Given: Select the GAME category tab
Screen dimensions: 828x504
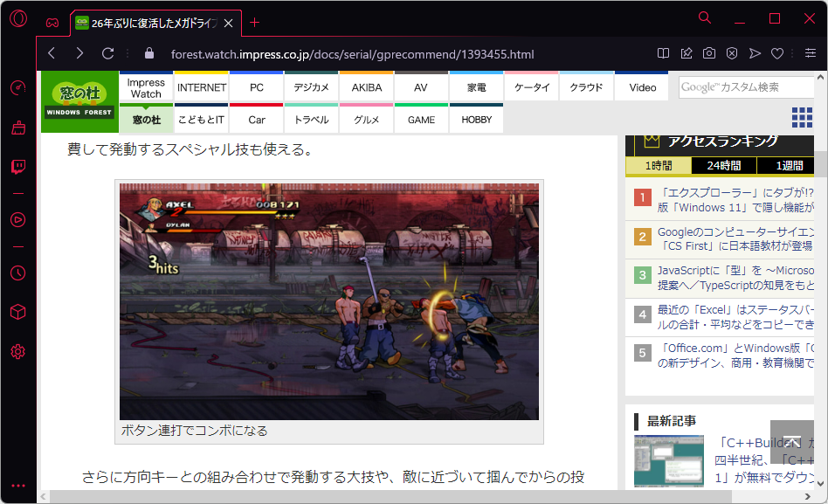Looking at the screenshot, I should 420,119.
